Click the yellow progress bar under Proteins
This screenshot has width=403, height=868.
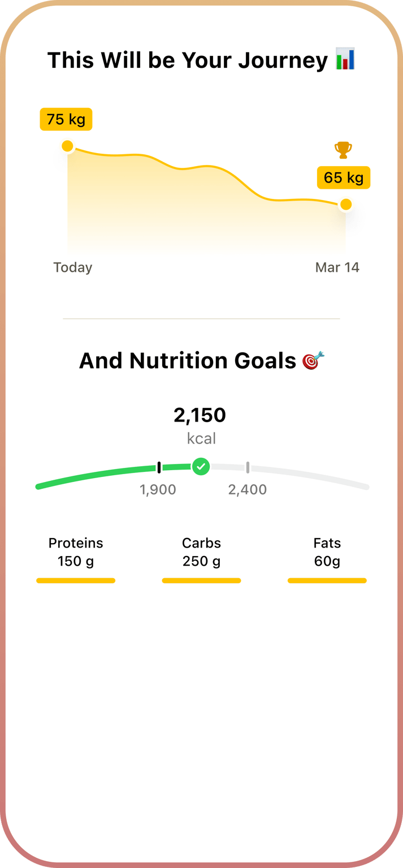[x=76, y=580]
